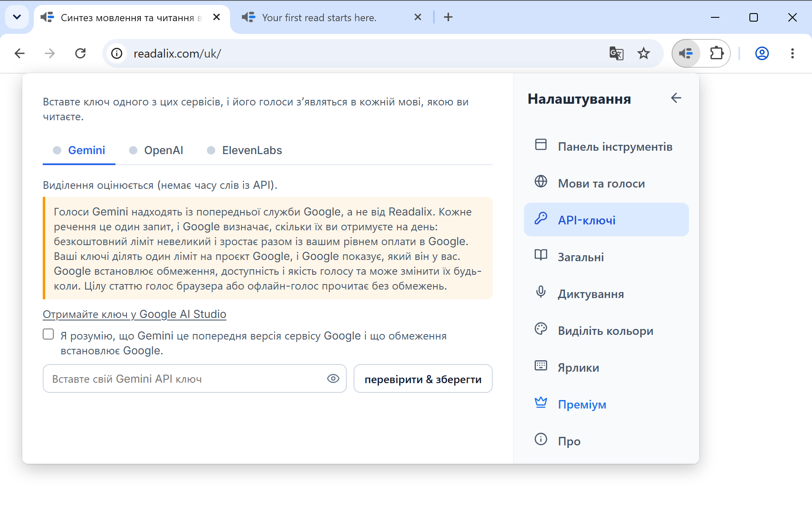Switch to the ElevenLabs tab
This screenshot has width=812, height=508.
click(x=244, y=150)
